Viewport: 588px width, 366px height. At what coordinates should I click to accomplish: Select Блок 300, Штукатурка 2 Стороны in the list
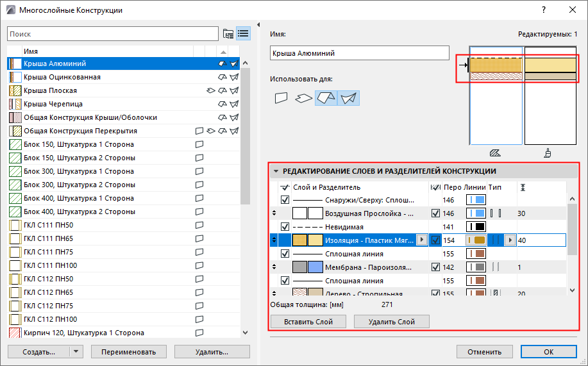click(x=123, y=185)
